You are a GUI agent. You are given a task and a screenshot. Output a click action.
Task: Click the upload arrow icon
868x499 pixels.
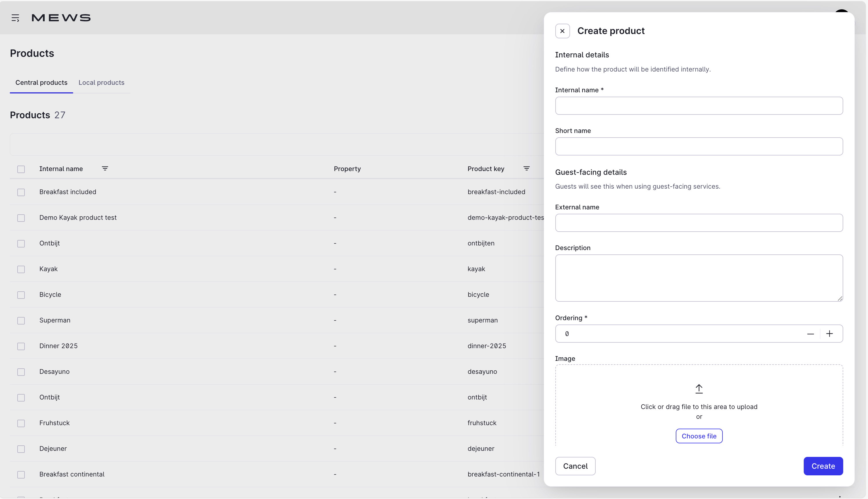point(699,389)
